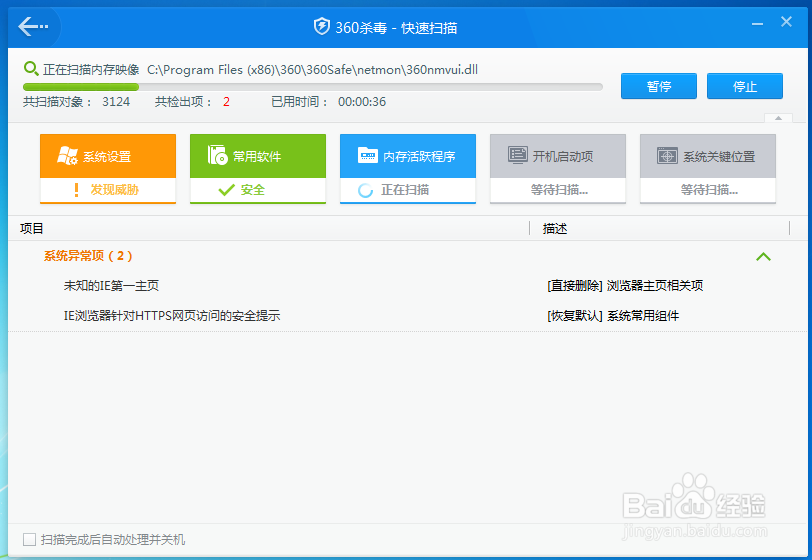The height and width of the screenshot is (560, 812).
Task: Click description [直接删除] 浏览器主页相关项
Action: pos(625,286)
